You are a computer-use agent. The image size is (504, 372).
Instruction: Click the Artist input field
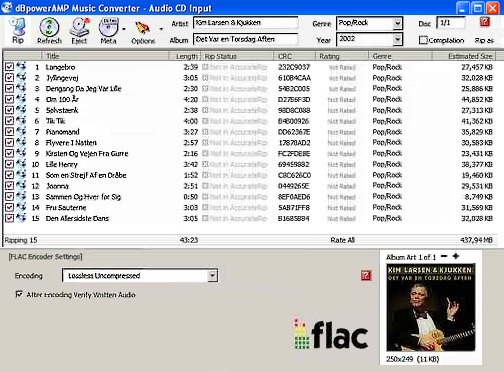click(246, 23)
